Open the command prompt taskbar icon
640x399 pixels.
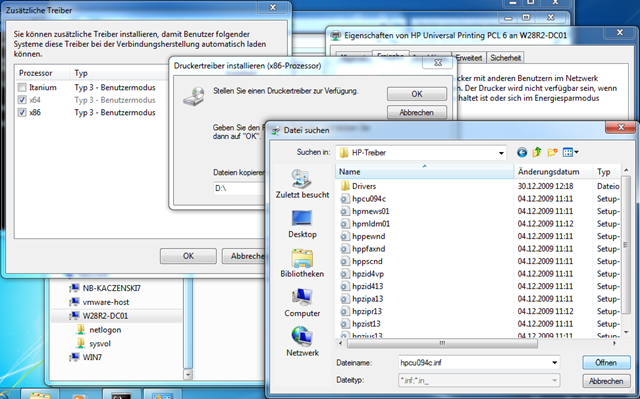coord(121,395)
